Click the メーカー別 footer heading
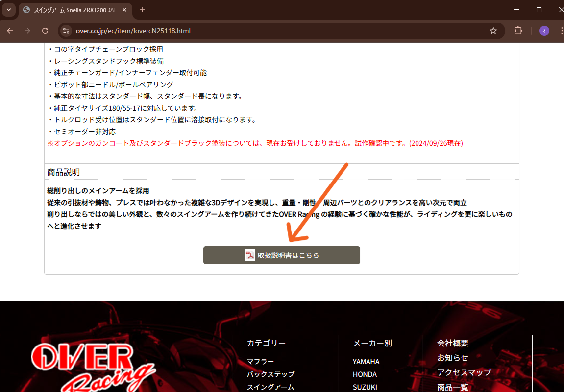564x392 pixels. point(372,343)
